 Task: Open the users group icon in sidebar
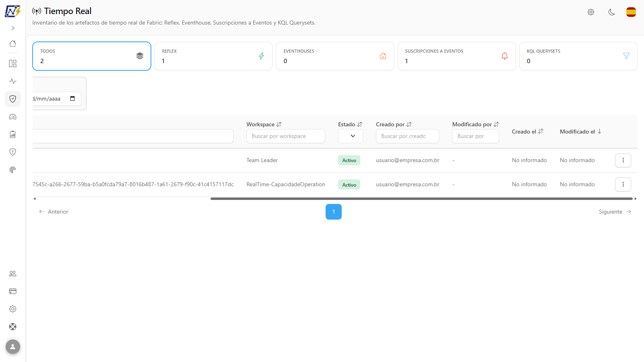click(x=13, y=274)
